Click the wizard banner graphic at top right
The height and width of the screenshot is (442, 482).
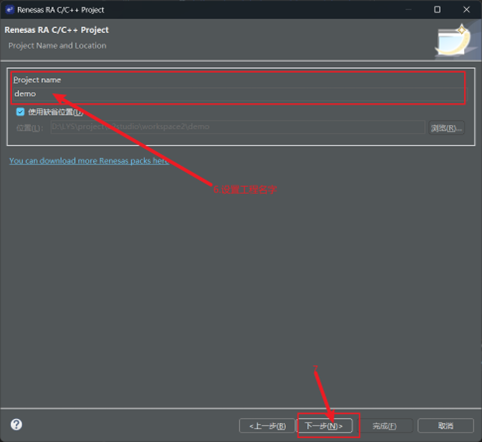click(x=457, y=40)
